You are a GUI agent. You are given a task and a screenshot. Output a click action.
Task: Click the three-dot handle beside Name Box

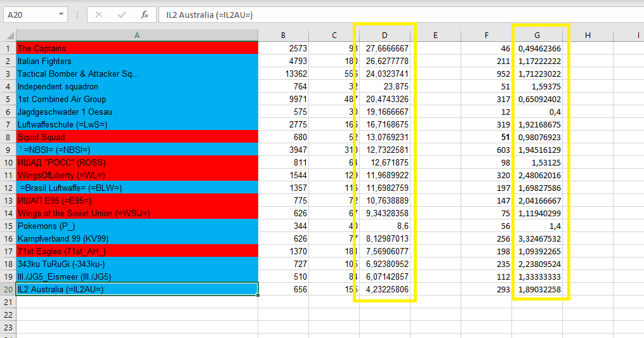tap(77, 15)
